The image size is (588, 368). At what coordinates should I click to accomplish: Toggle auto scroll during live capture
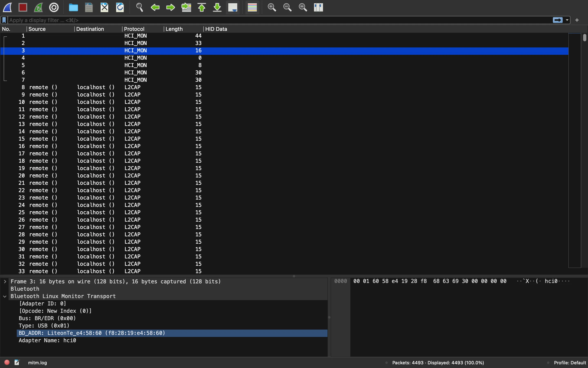pos(233,8)
